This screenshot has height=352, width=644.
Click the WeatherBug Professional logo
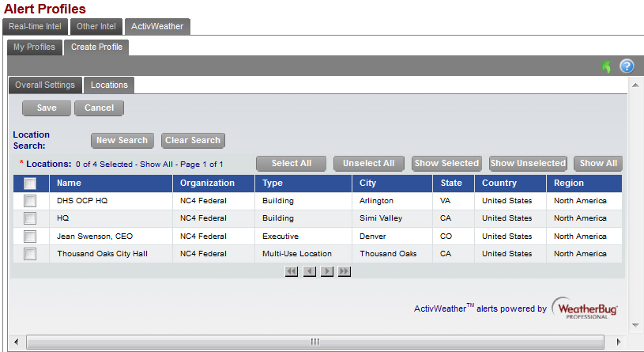coord(585,308)
